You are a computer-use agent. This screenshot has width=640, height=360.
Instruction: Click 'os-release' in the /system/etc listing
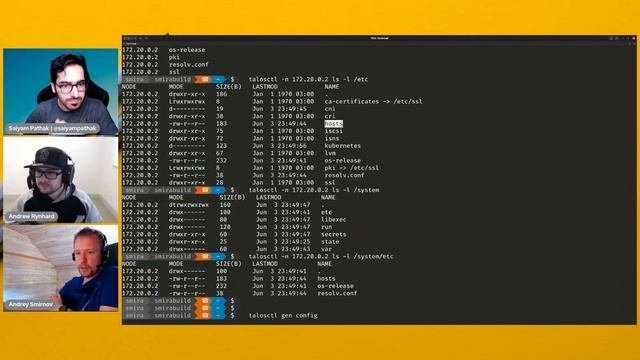click(x=335, y=286)
